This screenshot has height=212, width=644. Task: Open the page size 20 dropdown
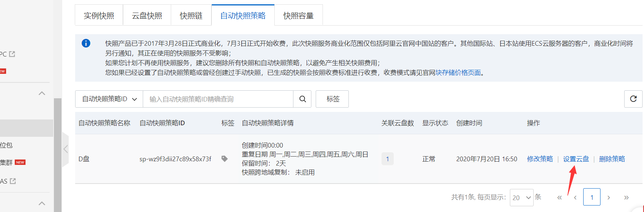pyautogui.click(x=521, y=198)
